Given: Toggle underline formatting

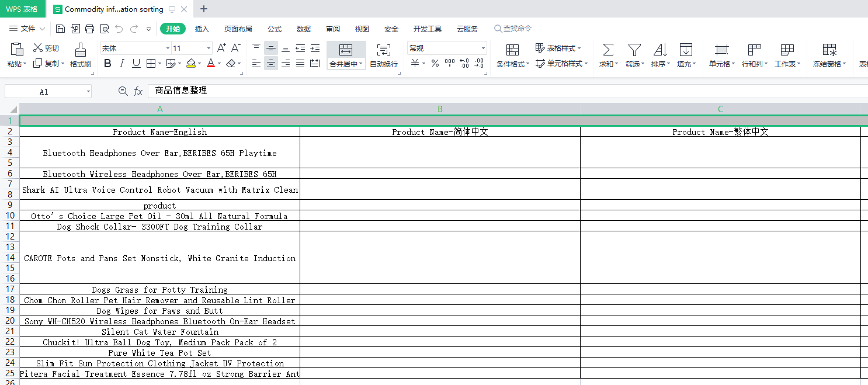Looking at the screenshot, I should coord(136,64).
